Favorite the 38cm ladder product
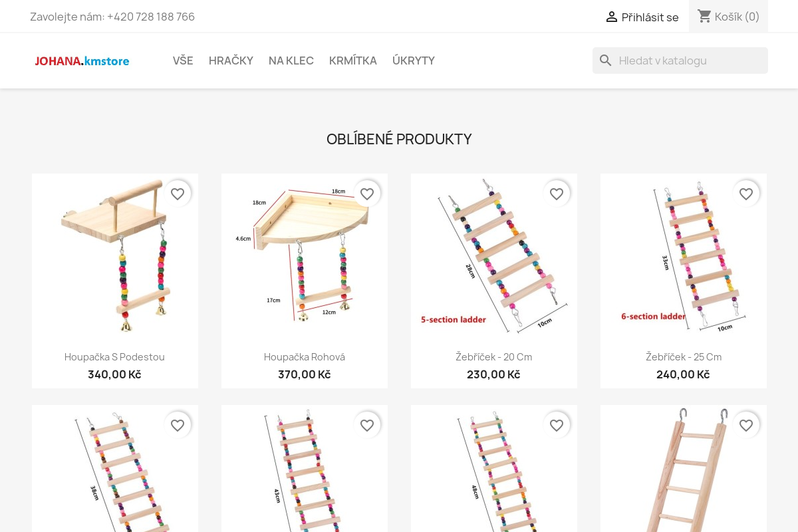This screenshot has height=532, width=798. coord(178,426)
